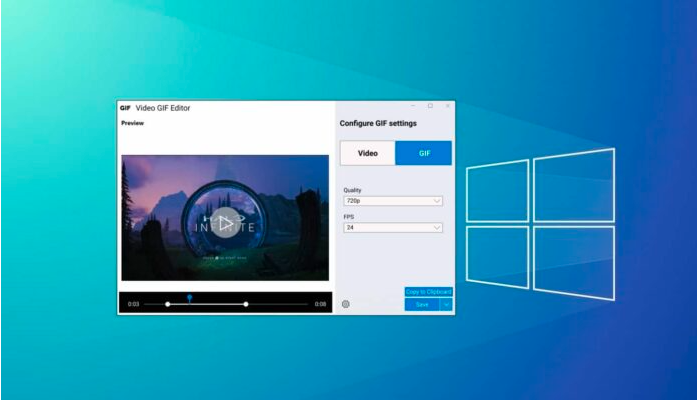This screenshot has width=697, height=400.
Task: Play the video preview
Action: [225, 223]
